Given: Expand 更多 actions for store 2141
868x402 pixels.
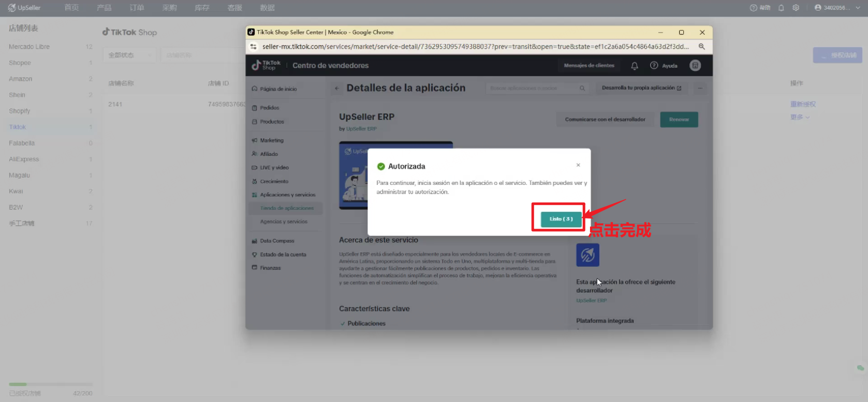Looking at the screenshot, I should coord(800,117).
